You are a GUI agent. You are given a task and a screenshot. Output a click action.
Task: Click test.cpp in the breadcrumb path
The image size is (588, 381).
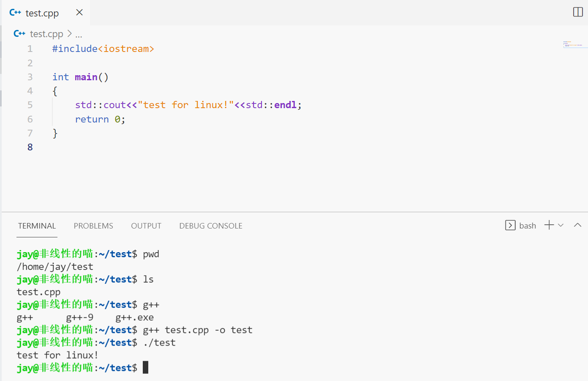pos(46,34)
